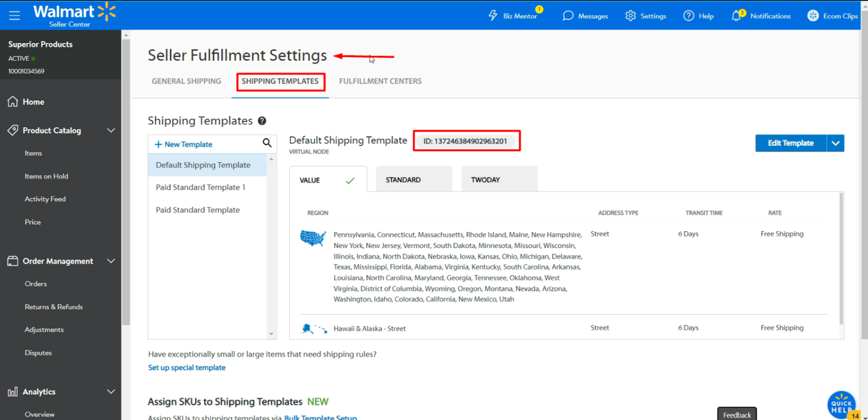Open the Messages chat bubble icon
The image size is (868, 420).
[x=568, y=16]
